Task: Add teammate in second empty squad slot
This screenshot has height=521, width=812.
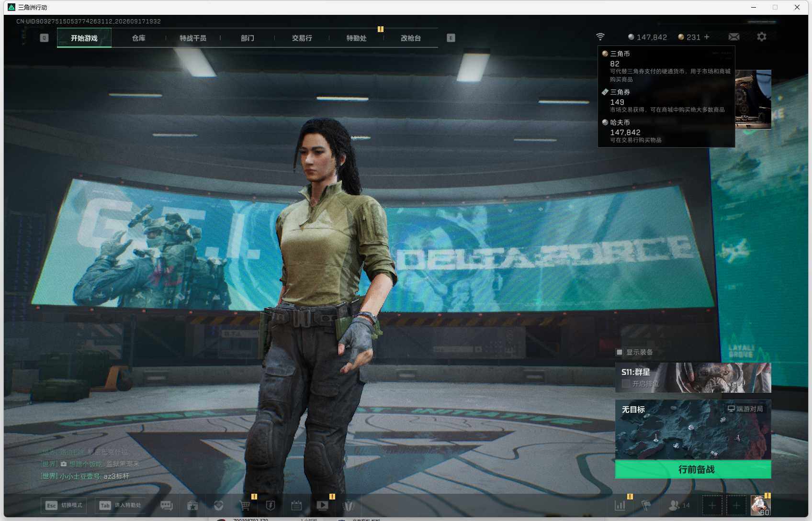Action: [736, 505]
